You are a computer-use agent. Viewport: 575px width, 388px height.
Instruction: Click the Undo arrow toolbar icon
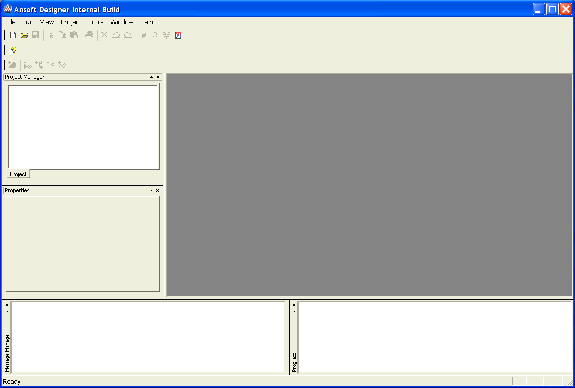coord(116,35)
